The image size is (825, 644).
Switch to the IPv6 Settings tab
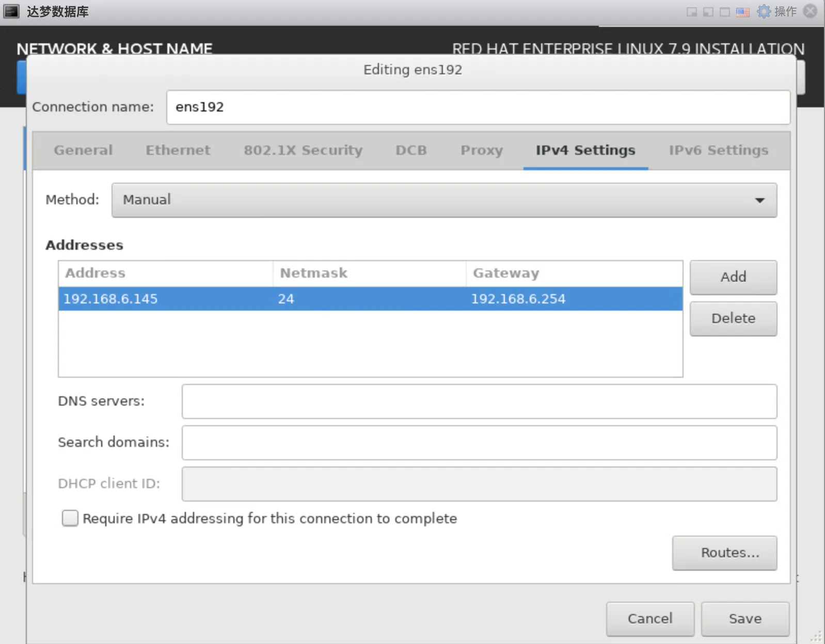(x=718, y=150)
